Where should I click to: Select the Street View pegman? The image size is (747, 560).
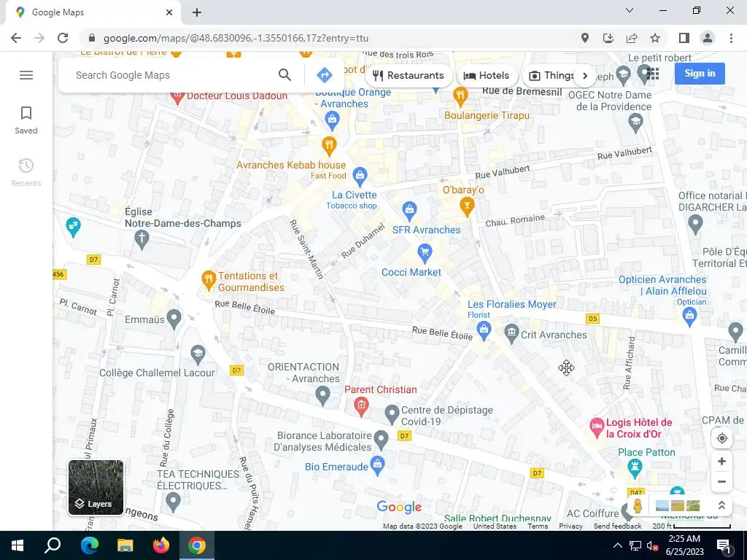click(x=638, y=506)
